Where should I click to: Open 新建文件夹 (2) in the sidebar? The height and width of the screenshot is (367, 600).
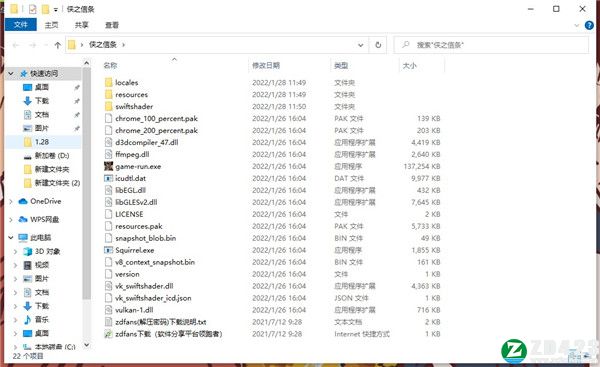pos(57,183)
